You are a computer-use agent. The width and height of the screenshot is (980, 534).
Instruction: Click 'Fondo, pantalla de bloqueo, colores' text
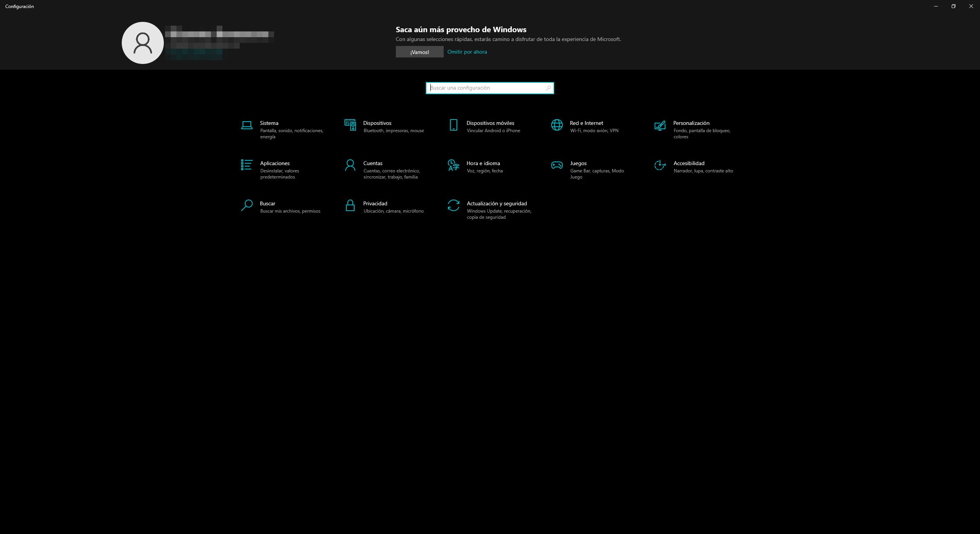pos(702,134)
